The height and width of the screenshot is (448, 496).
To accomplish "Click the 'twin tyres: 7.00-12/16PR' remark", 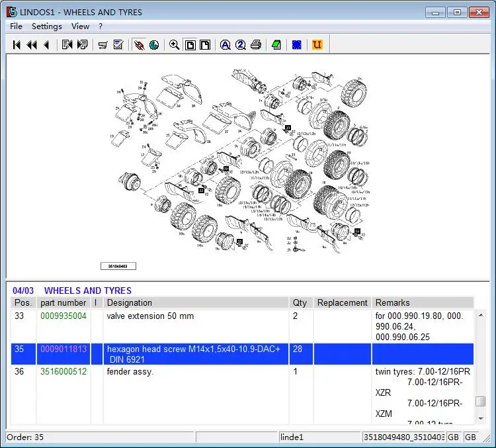I will pos(423,371).
